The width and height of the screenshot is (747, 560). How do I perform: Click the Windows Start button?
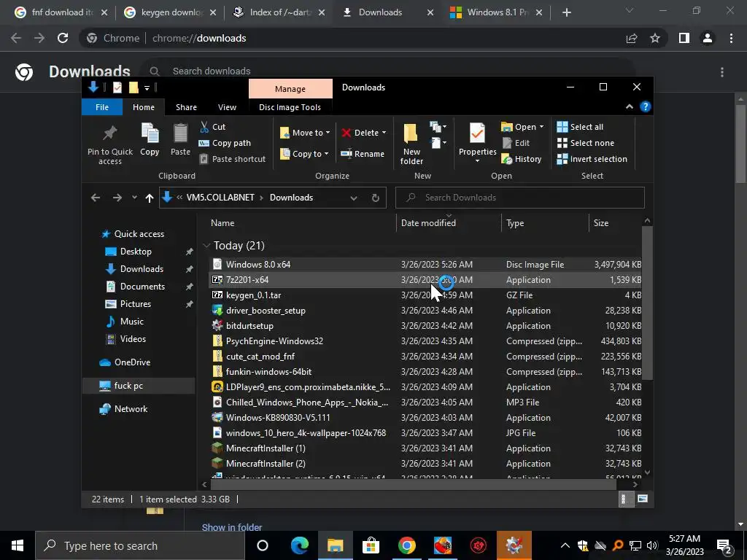coord(18,545)
